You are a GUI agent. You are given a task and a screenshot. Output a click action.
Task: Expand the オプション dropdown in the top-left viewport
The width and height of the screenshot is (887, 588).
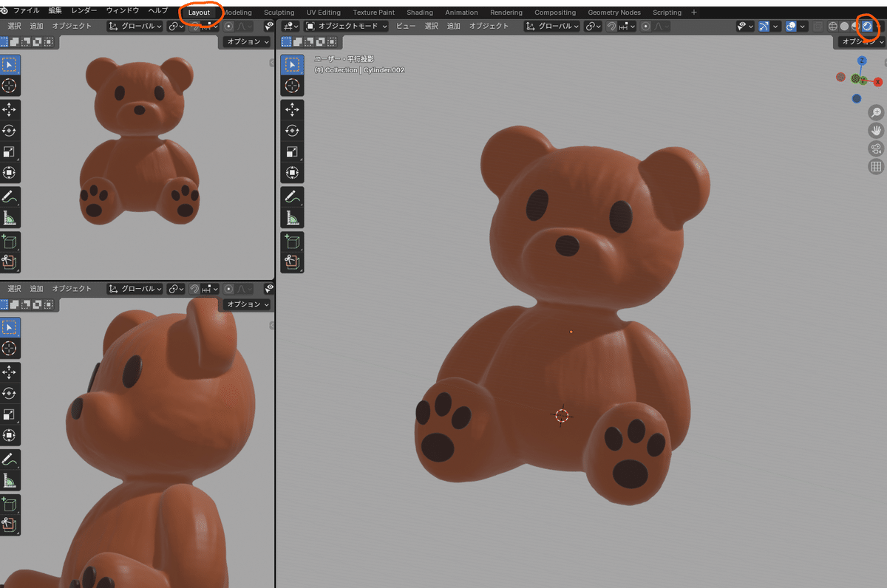click(247, 41)
